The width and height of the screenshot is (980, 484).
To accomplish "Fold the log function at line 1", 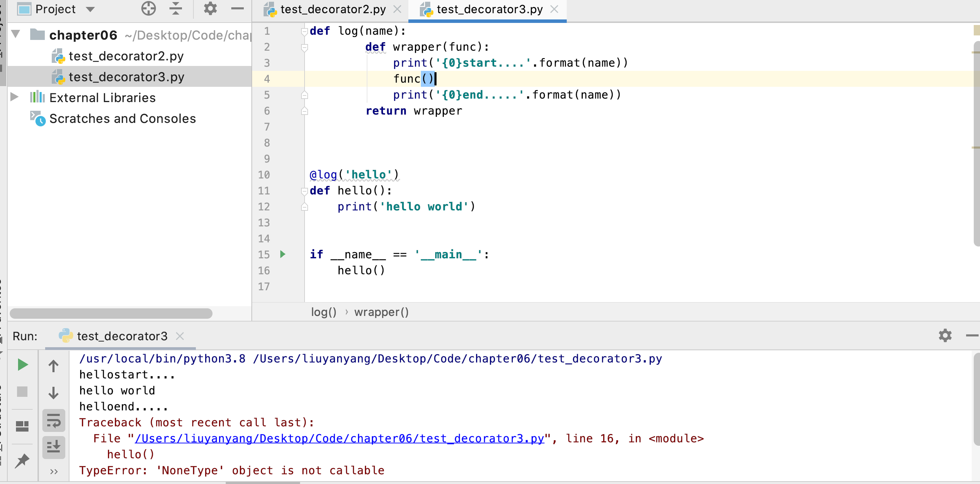I will 304,31.
